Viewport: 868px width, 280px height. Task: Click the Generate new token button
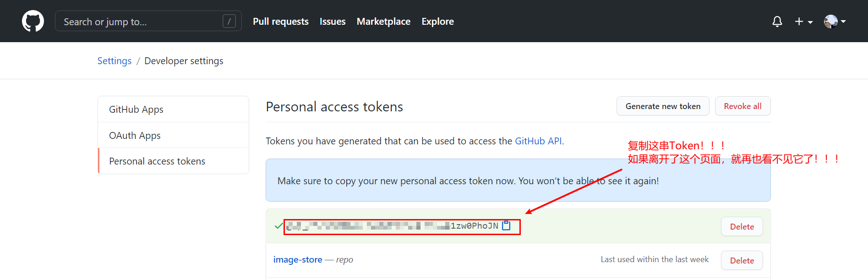coord(663,106)
